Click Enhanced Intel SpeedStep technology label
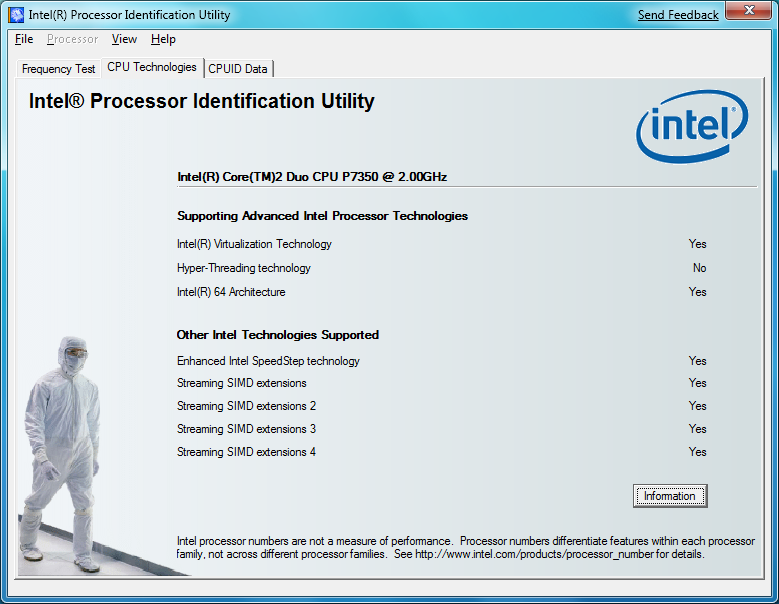This screenshot has height=604, width=779. point(268,361)
